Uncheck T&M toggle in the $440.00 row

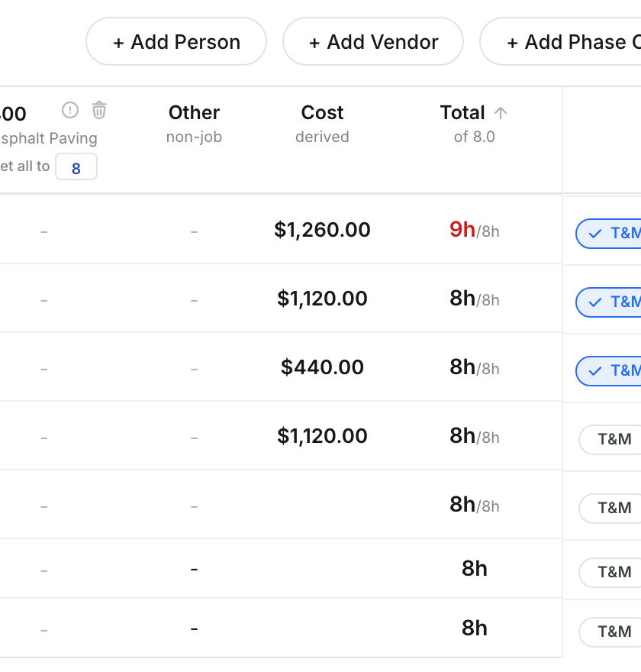point(608,371)
